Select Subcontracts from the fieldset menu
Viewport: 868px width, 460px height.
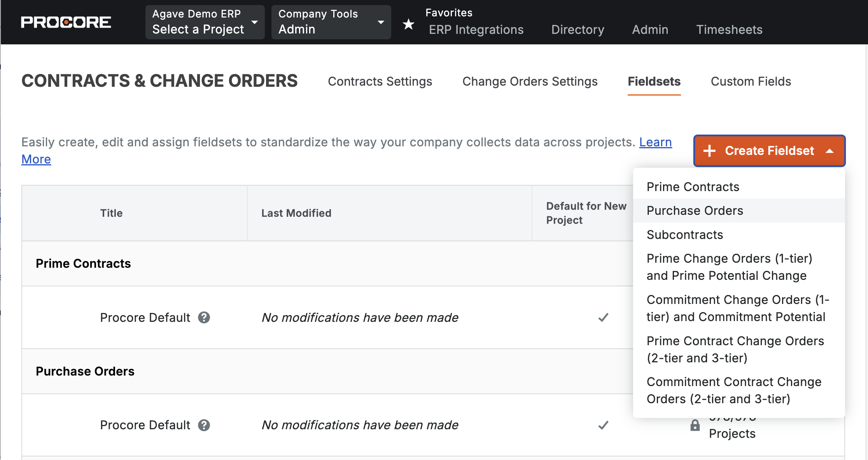tap(684, 235)
